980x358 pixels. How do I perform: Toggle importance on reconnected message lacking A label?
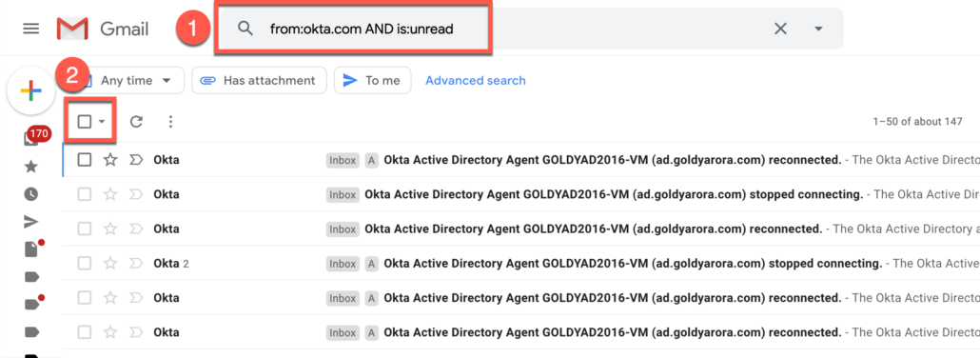136,229
